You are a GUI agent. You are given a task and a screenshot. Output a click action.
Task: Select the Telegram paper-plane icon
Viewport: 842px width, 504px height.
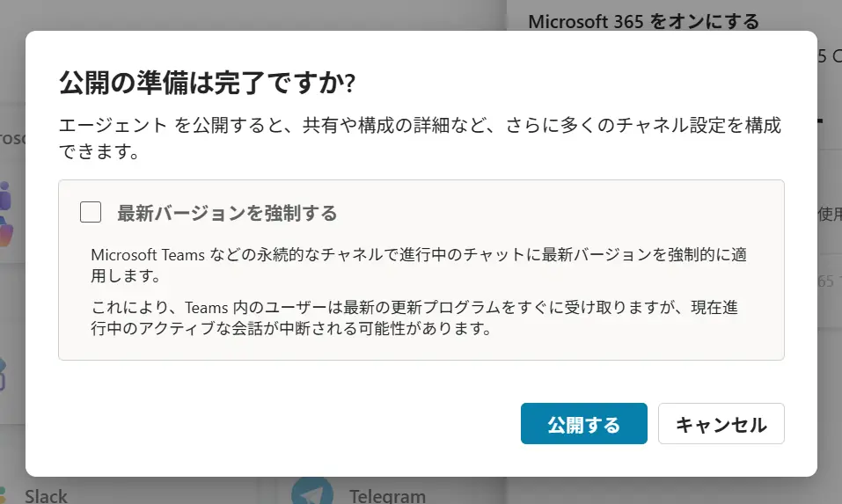coord(311,493)
